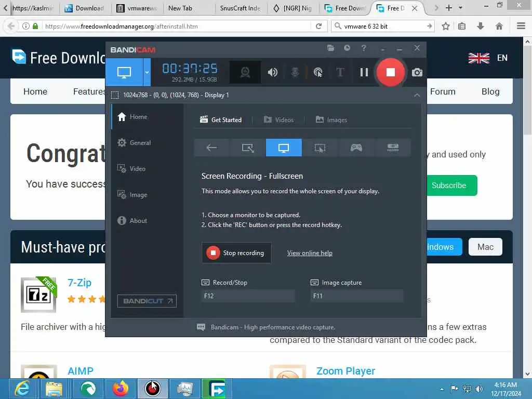Click the Bandicam footer message icon

[201, 327]
